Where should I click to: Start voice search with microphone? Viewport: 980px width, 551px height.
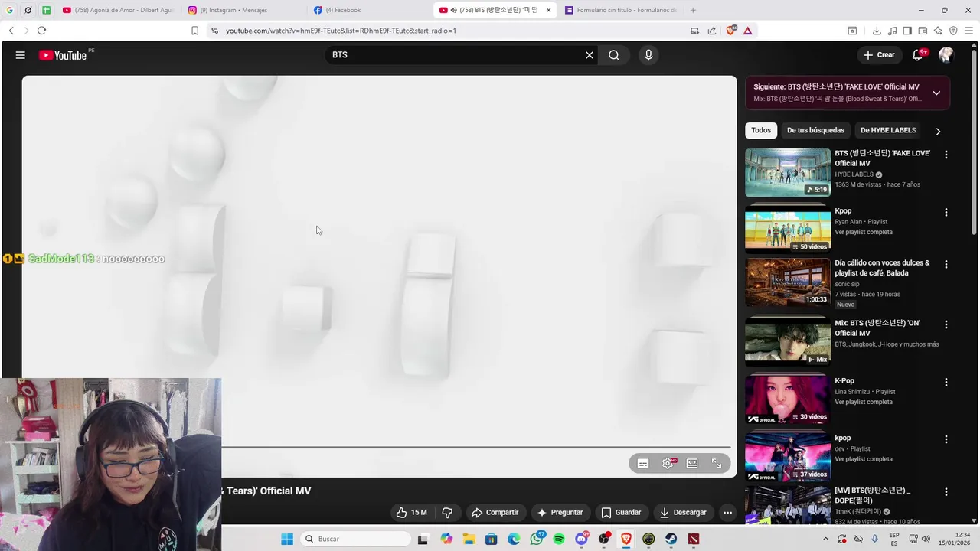click(648, 55)
